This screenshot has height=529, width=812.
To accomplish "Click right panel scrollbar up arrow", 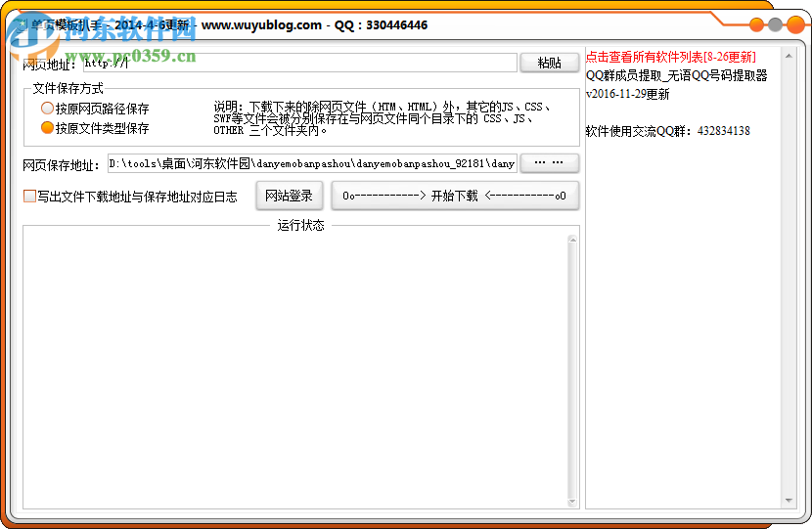I will coord(789,56).
